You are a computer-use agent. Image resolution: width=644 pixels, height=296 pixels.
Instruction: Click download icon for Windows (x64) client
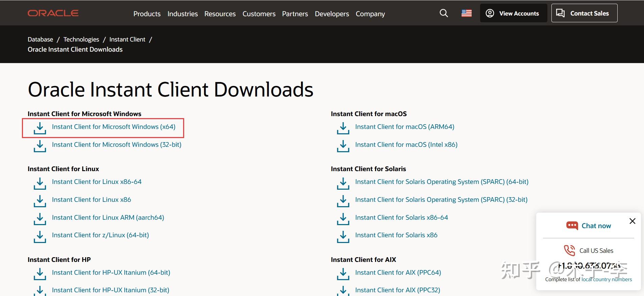click(40, 128)
